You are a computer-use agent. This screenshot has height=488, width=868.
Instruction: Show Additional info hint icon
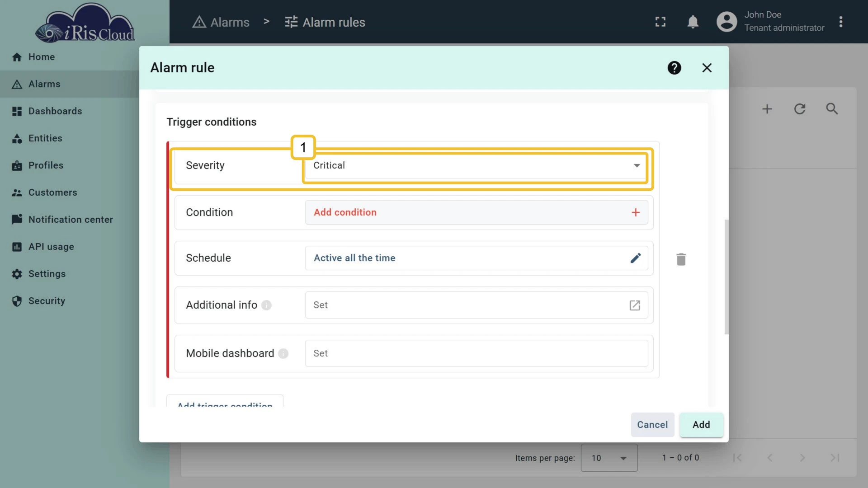[x=267, y=305]
